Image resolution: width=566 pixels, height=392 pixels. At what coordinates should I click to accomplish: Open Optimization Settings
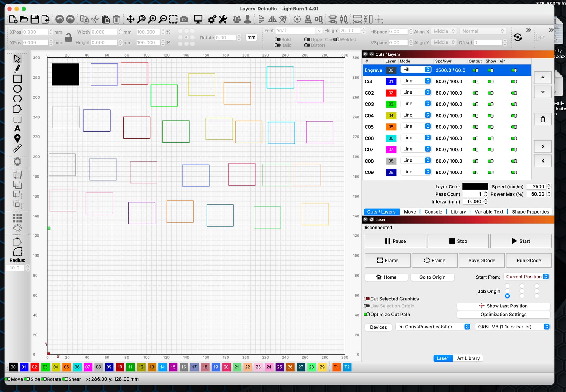coord(503,315)
